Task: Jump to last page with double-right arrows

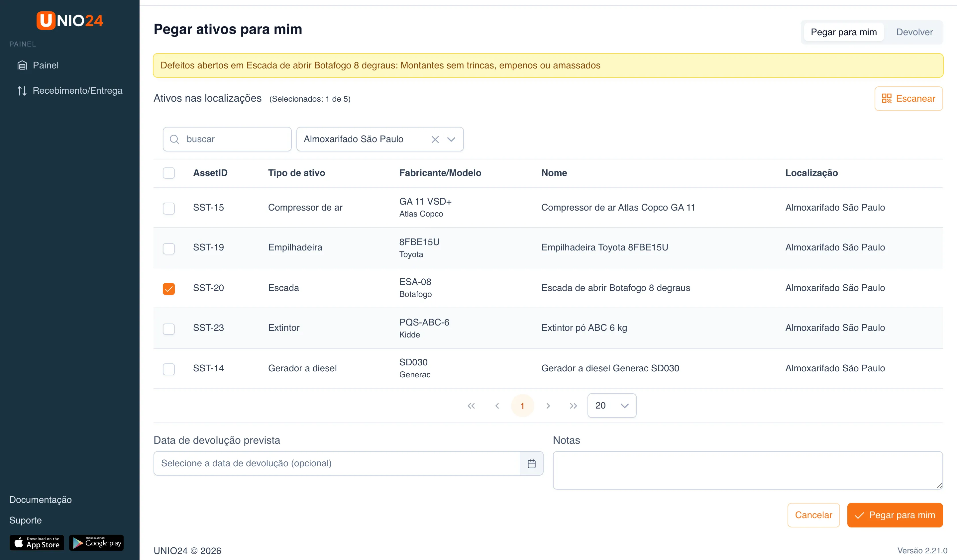Action: [574, 406]
